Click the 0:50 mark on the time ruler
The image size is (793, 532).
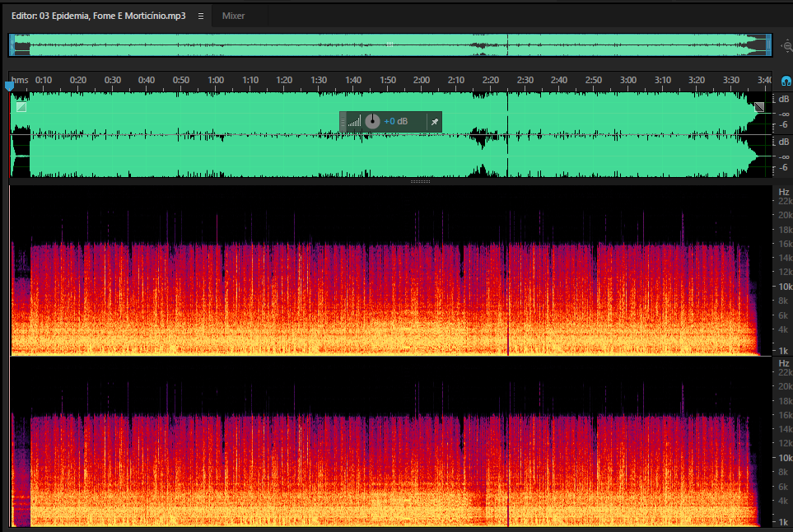tap(181, 80)
